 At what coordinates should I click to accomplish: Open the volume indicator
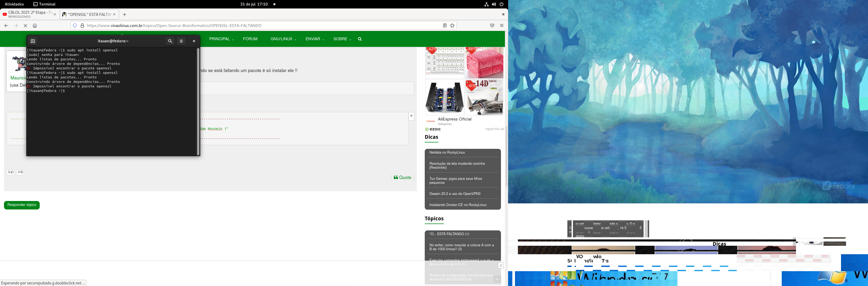click(494, 5)
